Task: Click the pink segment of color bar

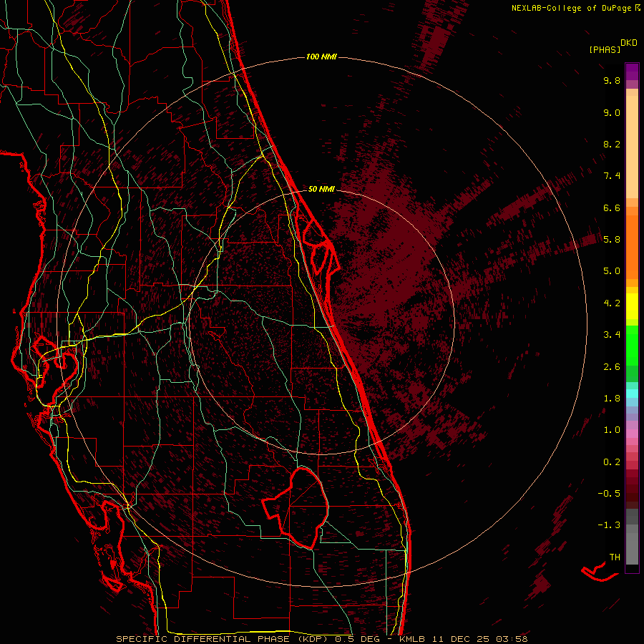Action: pyautogui.click(x=632, y=434)
